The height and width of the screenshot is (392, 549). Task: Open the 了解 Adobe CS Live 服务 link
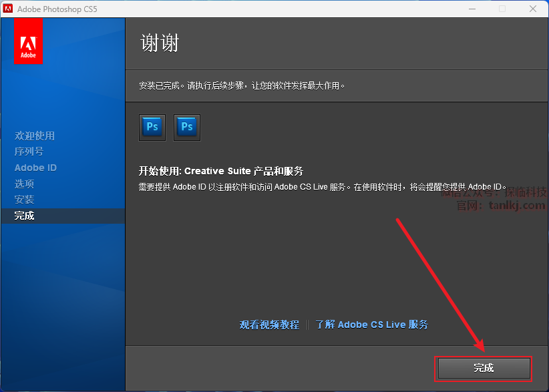click(x=372, y=325)
